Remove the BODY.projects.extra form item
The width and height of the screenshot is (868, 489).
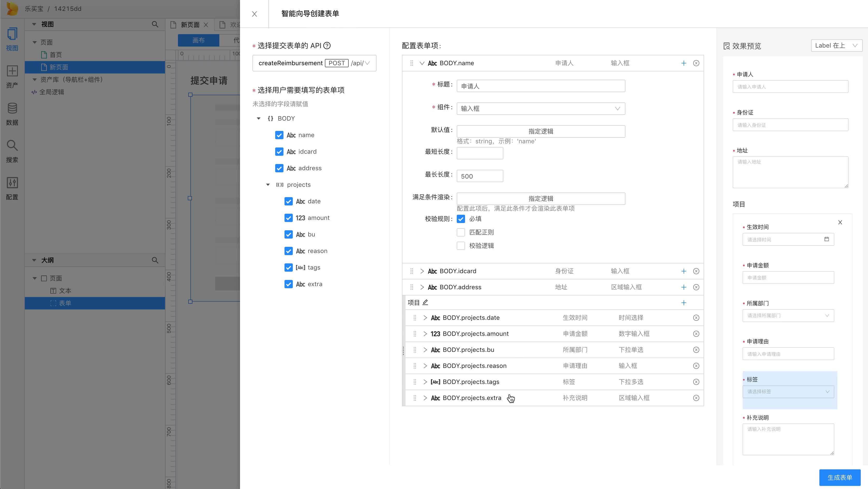click(x=696, y=398)
